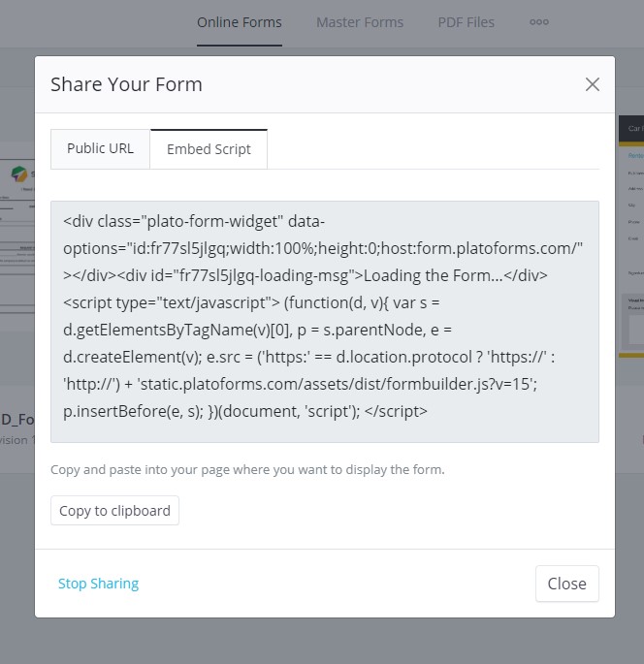Viewport: 644px width, 664px height.
Task: Go to the Master Forms tab
Action: 360,22
